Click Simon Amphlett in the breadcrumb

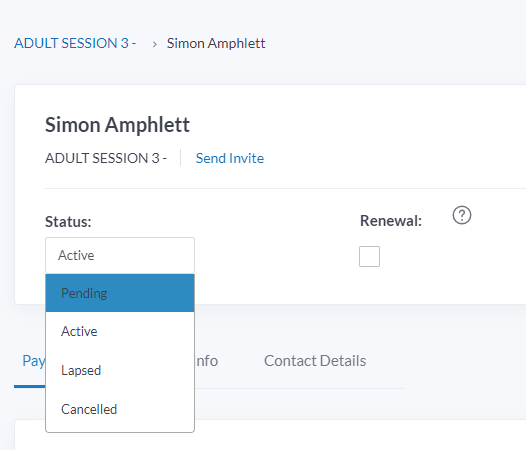click(x=216, y=43)
